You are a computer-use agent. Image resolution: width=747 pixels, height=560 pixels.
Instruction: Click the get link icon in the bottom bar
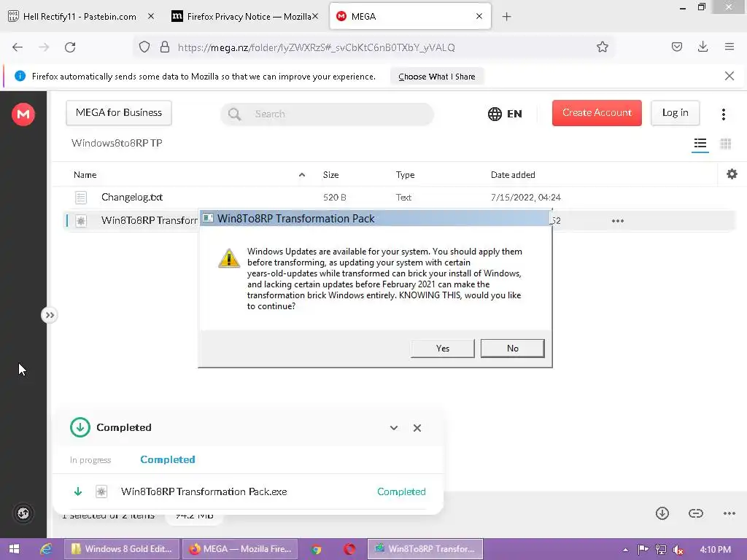tap(695, 513)
